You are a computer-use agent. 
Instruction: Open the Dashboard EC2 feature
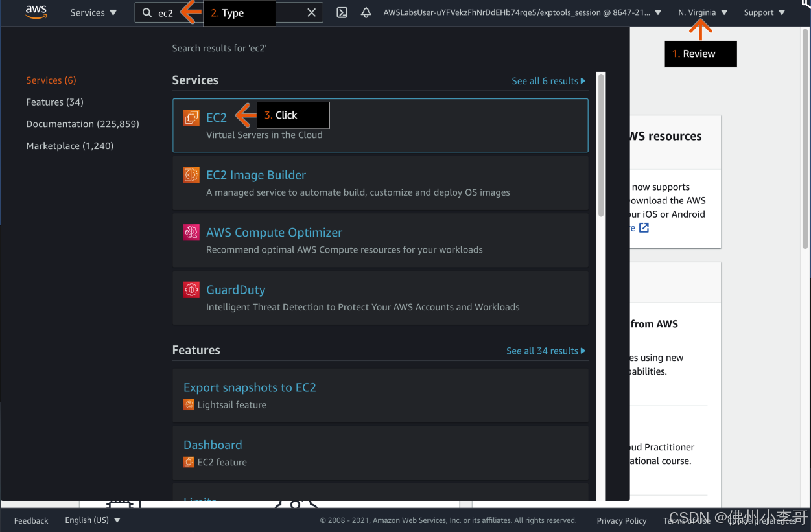tap(213, 445)
